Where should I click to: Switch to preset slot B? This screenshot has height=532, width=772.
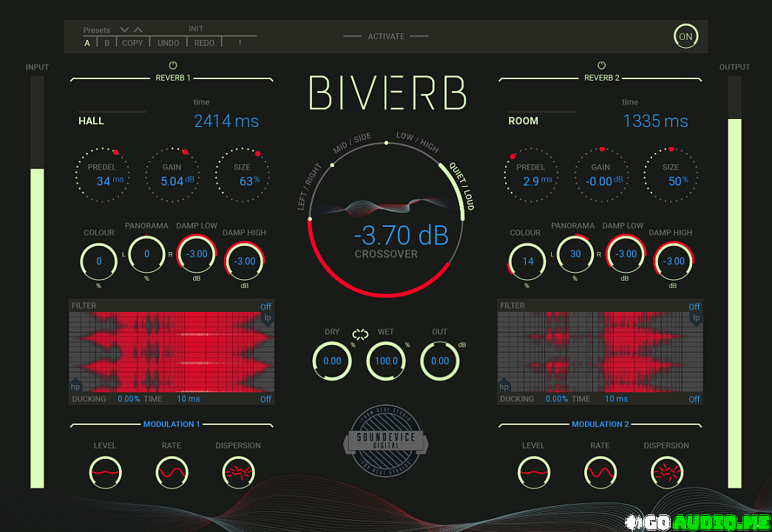[x=106, y=44]
